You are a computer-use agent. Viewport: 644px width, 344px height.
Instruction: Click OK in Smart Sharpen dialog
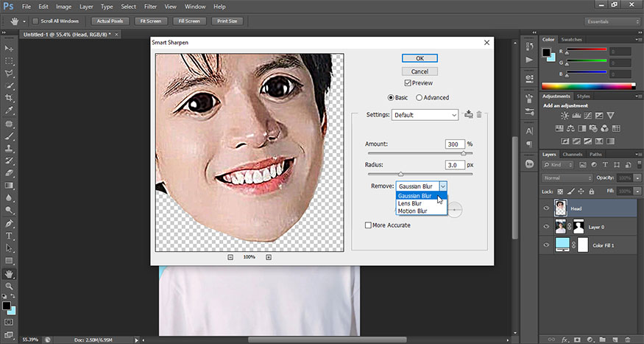pyautogui.click(x=420, y=58)
